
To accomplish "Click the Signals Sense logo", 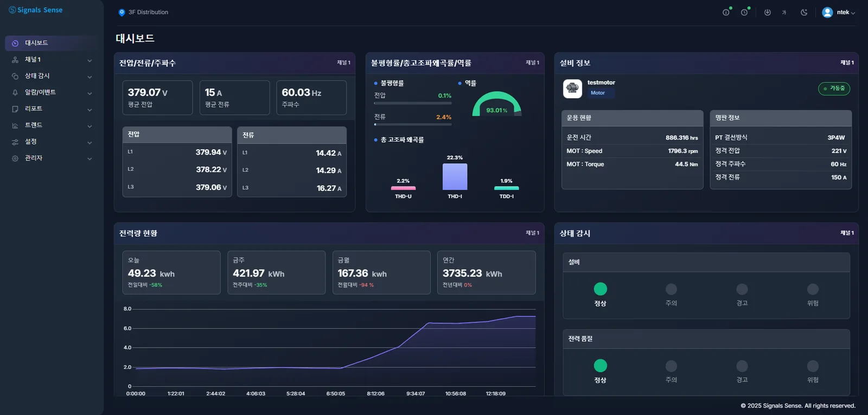I will [x=36, y=10].
